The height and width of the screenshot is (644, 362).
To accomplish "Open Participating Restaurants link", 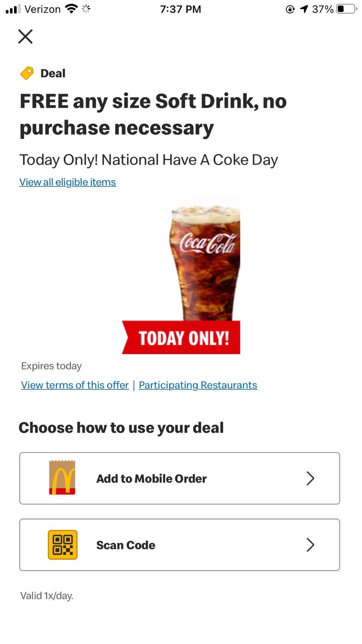I will pyautogui.click(x=198, y=385).
